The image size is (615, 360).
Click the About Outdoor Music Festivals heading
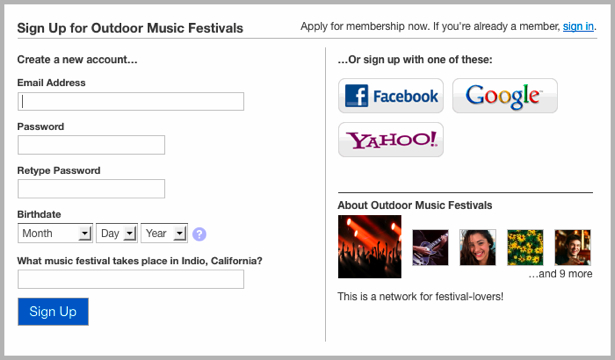point(415,205)
